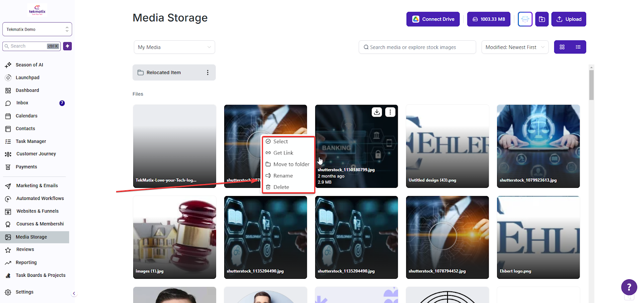Viewport: 644px width, 303px height.
Task: Switch to list view layout
Action: coord(578,47)
